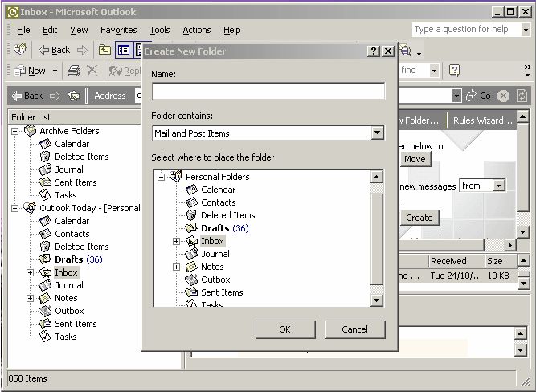Expand Inbox in the main Folder List
The height and width of the screenshot is (392, 536).
(30, 273)
